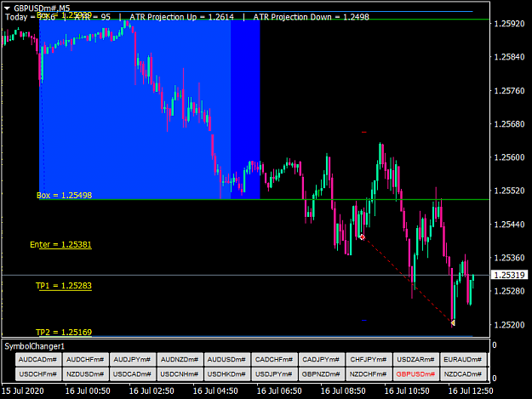This screenshot has height=399, width=532.
Task: Switch chart to CADCHFm#
Action: [274, 359]
